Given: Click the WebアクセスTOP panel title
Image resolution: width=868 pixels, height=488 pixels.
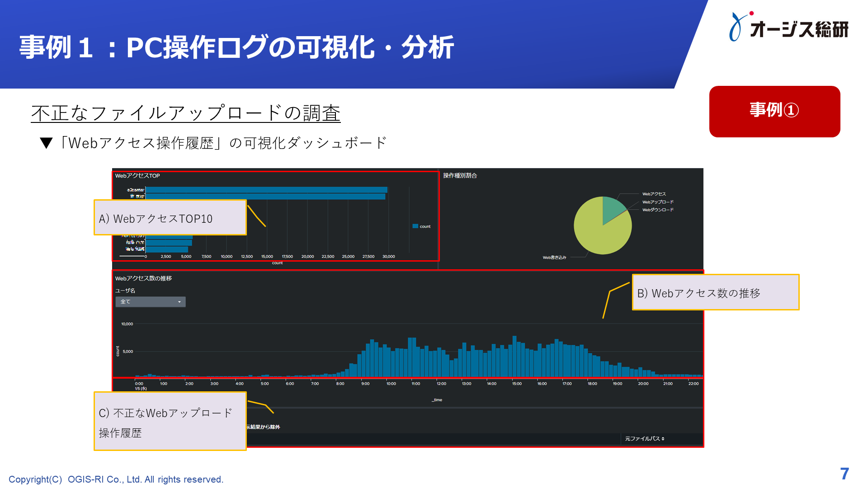Looking at the screenshot, I should [x=137, y=176].
